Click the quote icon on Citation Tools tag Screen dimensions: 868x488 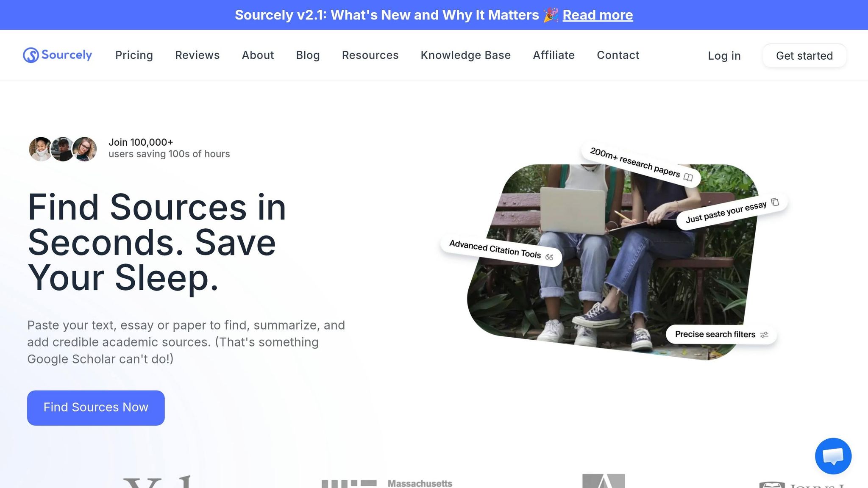[x=549, y=257]
